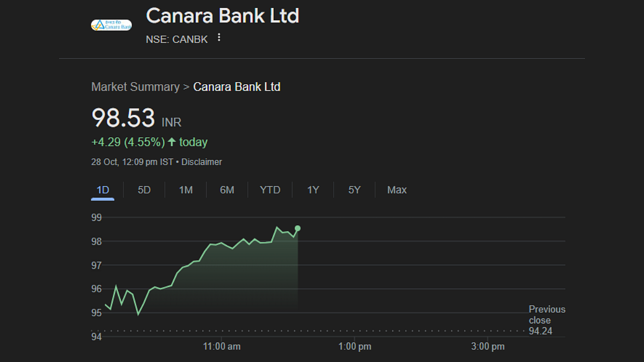Click the Canara Bank logo icon
The width and height of the screenshot is (644, 362).
[x=111, y=25]
